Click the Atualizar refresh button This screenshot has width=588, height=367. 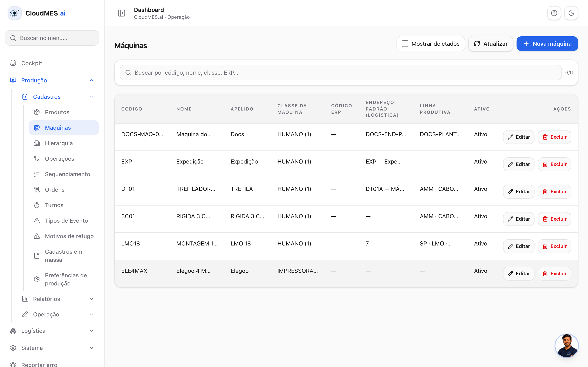491,44
